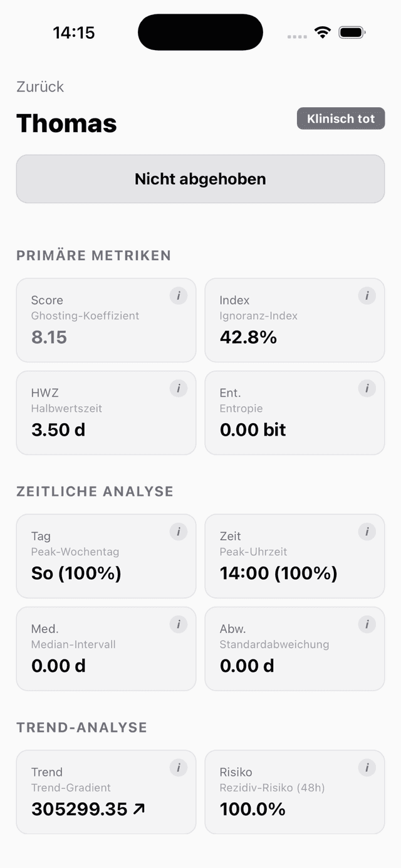Tap the Halbwertszeit info icon
Screen dimensions: 401x868
[x=178, y=389]
